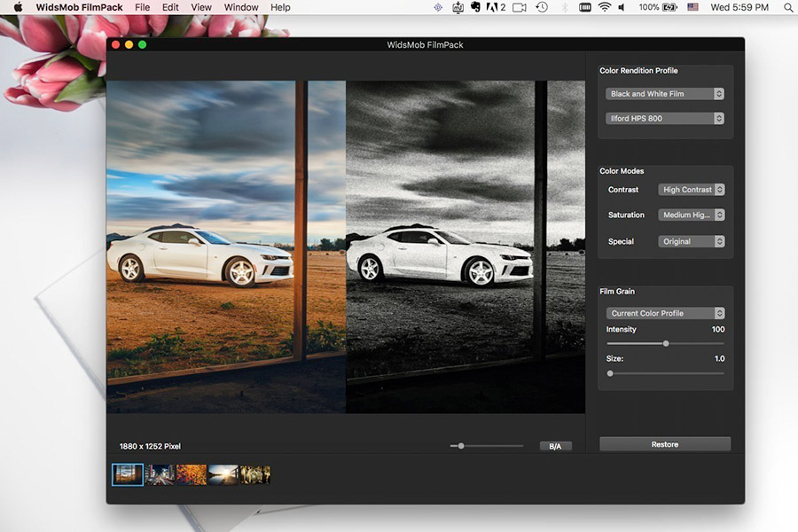
Task: Open the Time Machine menu bar icon
Action: click(x=542, y=7)
